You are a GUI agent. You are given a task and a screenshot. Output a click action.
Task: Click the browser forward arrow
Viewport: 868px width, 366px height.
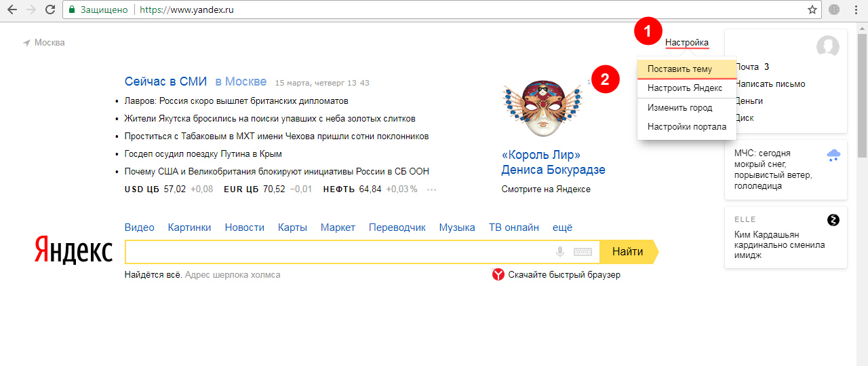tap(31, 10)
